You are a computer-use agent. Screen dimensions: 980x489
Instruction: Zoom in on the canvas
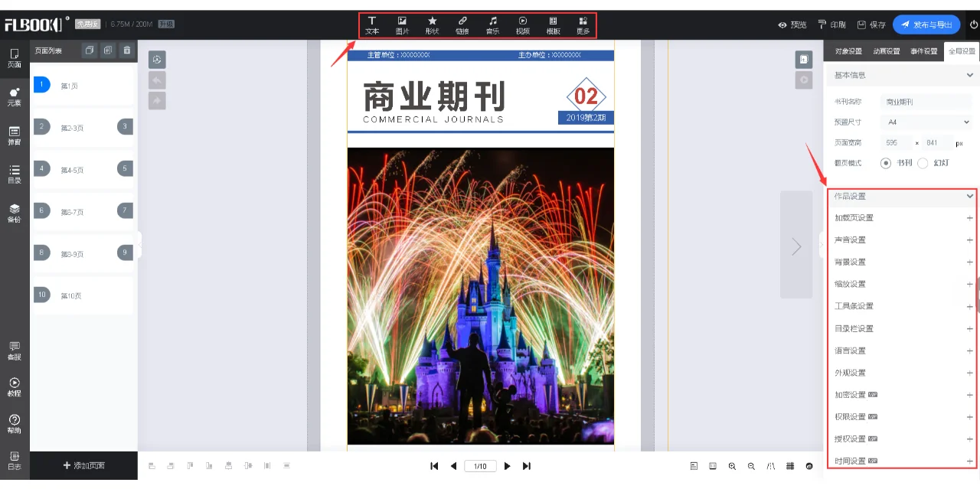pyautogui.click(x=732, y=466)
